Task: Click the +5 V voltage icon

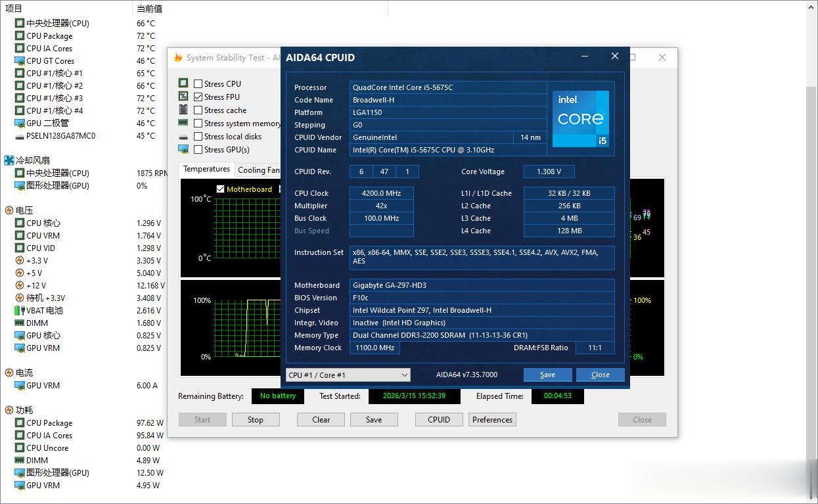Action: coord(20,273)
